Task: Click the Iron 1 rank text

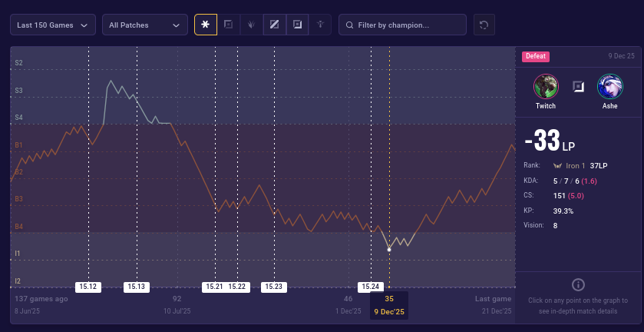Action: [576, 166]
